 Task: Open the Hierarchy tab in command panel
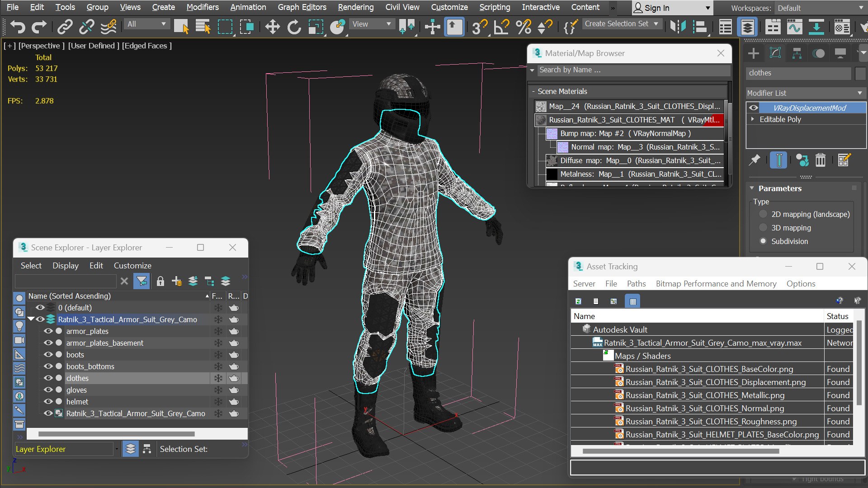coord(797,53)
